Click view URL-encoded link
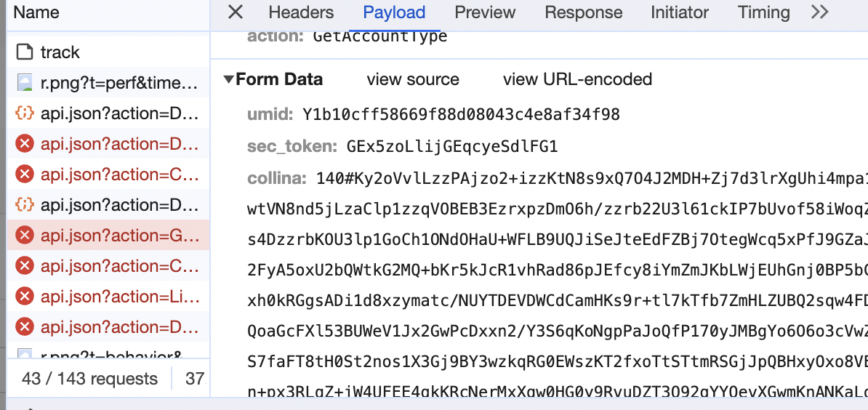 click(x=577, y=79)
